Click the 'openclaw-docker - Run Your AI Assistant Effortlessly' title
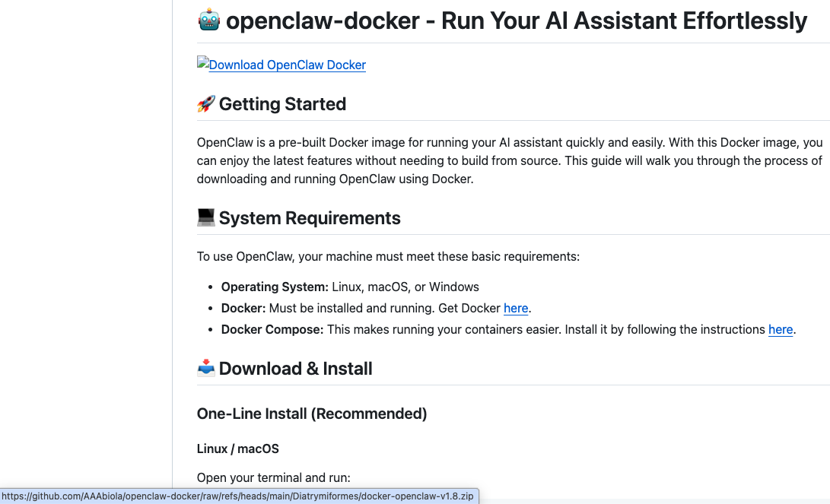This screenshot has width=830, height=504. pos(516,21)
